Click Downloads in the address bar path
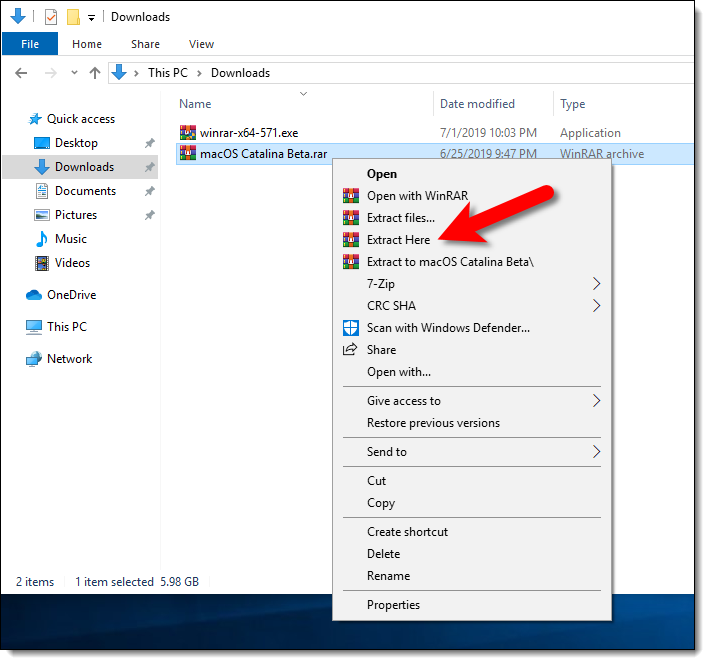This screenshot has width=709, height=664. [240, 73]
